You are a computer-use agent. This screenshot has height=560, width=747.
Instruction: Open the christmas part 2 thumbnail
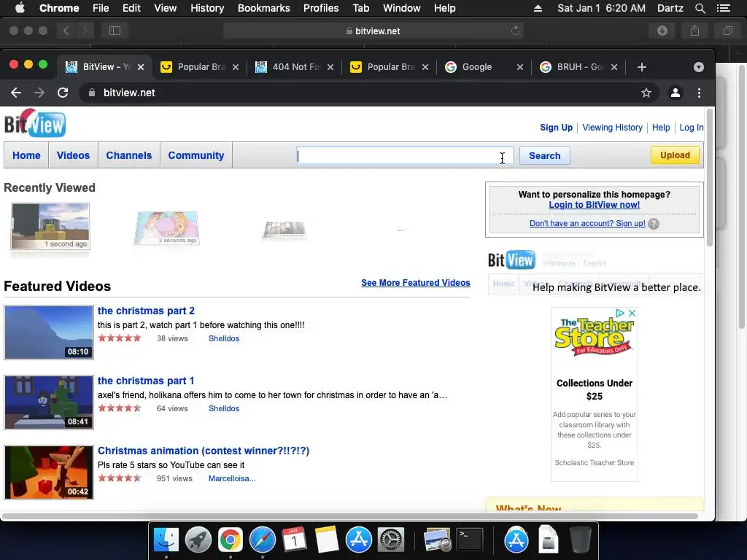(49, 332)
